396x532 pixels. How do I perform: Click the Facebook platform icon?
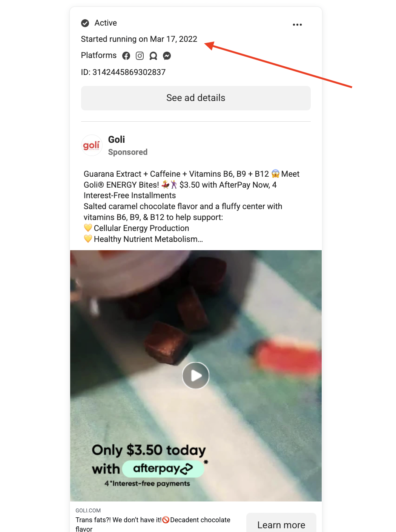126,56
